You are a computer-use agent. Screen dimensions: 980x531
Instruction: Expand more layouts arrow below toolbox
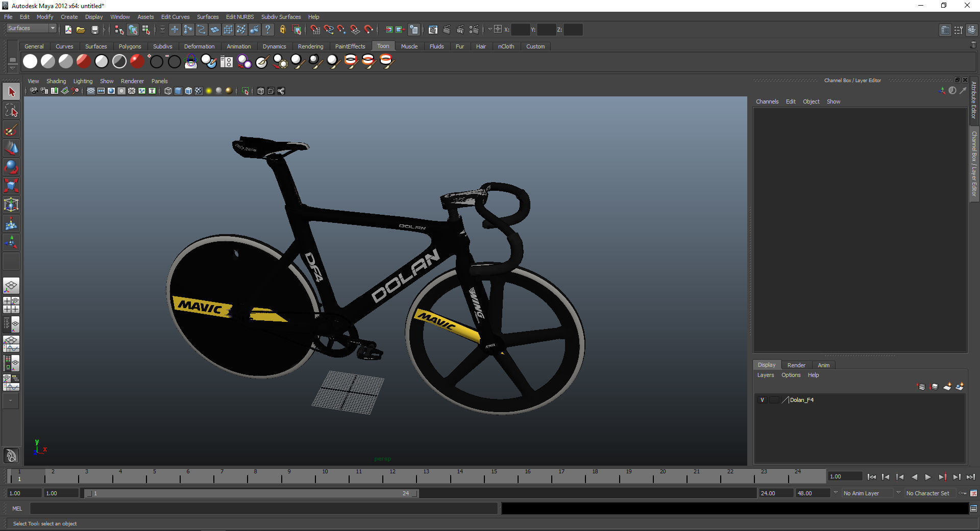tap(11, 401)
